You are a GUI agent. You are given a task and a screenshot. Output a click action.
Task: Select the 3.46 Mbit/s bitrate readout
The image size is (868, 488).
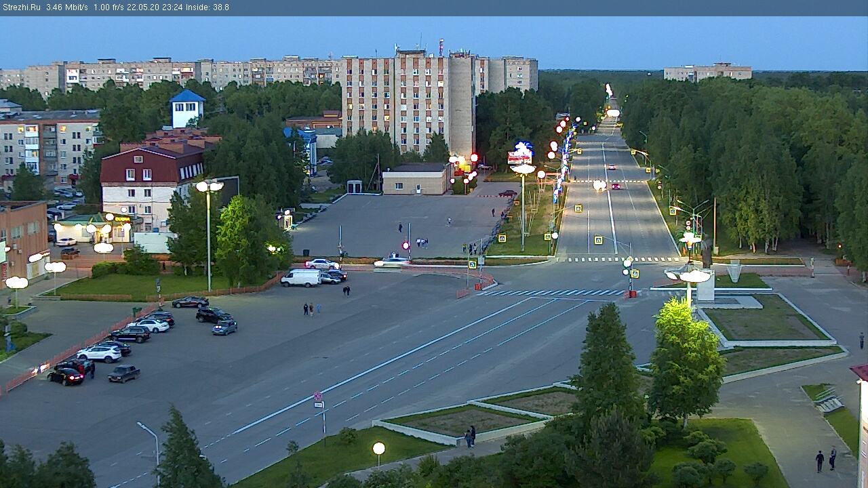(67, 7)
